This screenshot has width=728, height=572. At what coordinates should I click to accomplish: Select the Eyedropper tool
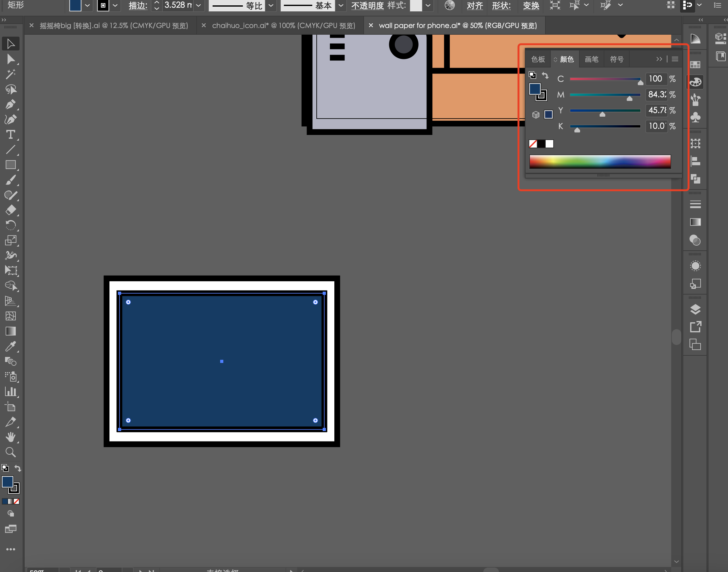[10, 346]
